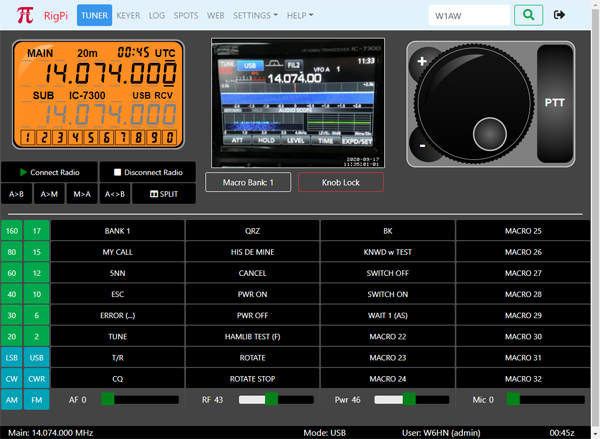Click the AF gain slider
Screen dimensions: 600x439
point(140,400)
